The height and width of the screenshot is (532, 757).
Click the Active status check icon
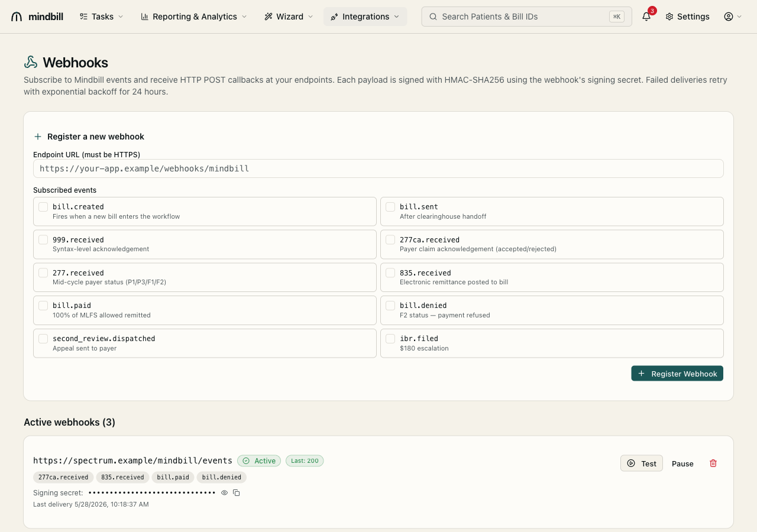pos(246,461)
